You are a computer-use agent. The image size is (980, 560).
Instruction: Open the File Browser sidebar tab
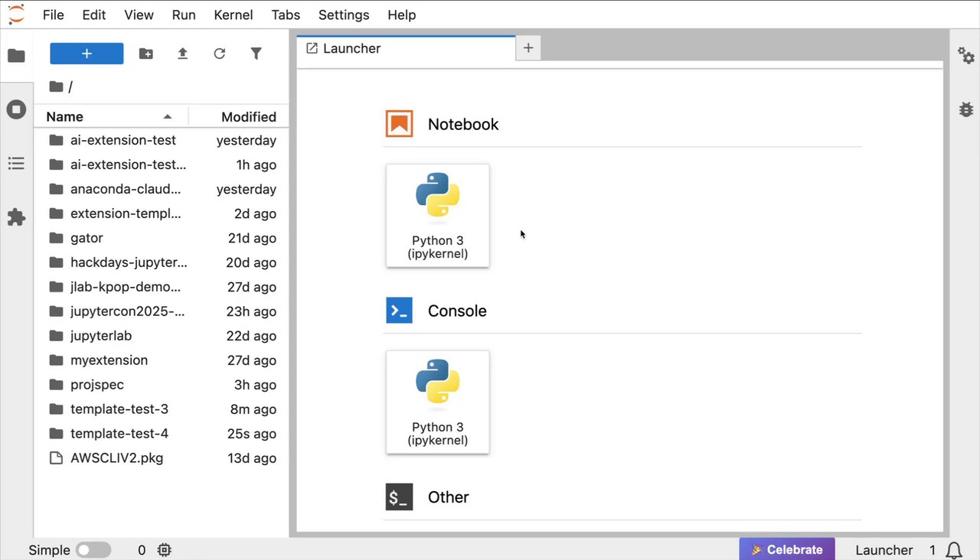16,56
